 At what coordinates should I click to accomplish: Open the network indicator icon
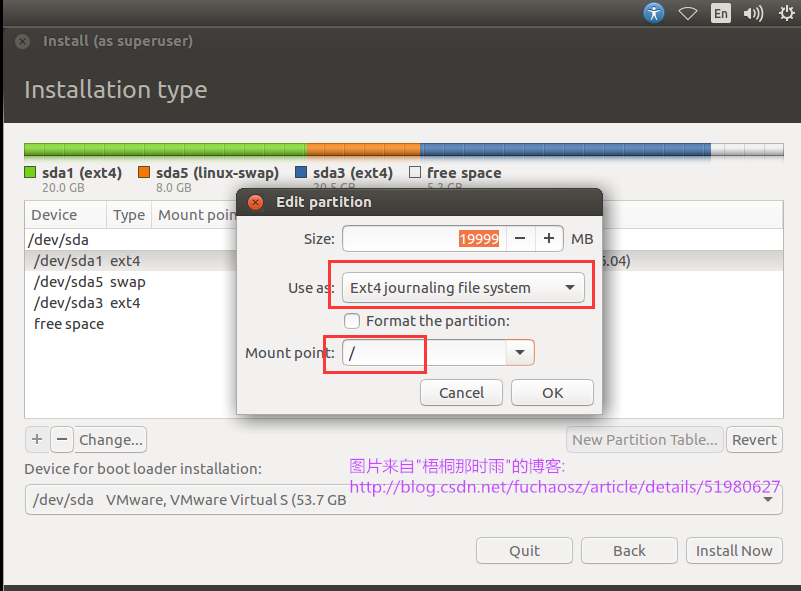pos(687,13)
